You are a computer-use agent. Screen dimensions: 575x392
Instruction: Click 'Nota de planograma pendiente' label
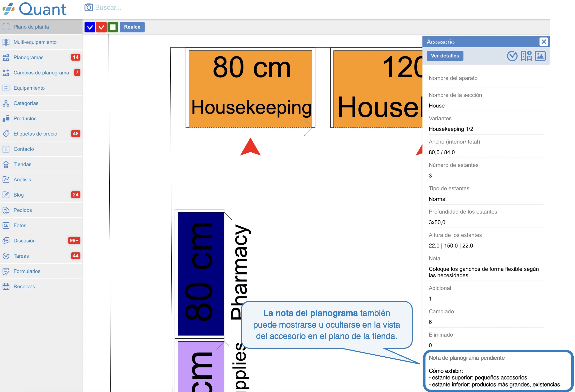[467, 358]
